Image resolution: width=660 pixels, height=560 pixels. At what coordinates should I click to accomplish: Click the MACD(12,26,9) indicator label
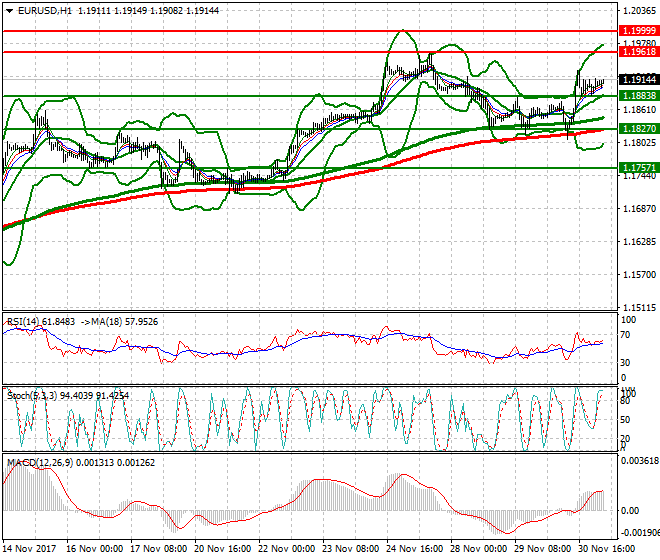pyautogui.click(x=38, y=463)
